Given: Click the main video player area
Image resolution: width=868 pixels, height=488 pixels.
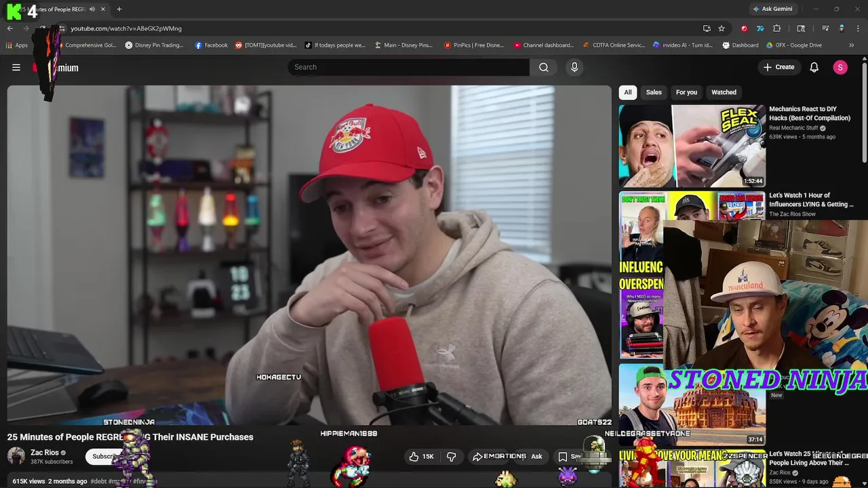Looking at the screenshot, I should [x=309, y=255].
